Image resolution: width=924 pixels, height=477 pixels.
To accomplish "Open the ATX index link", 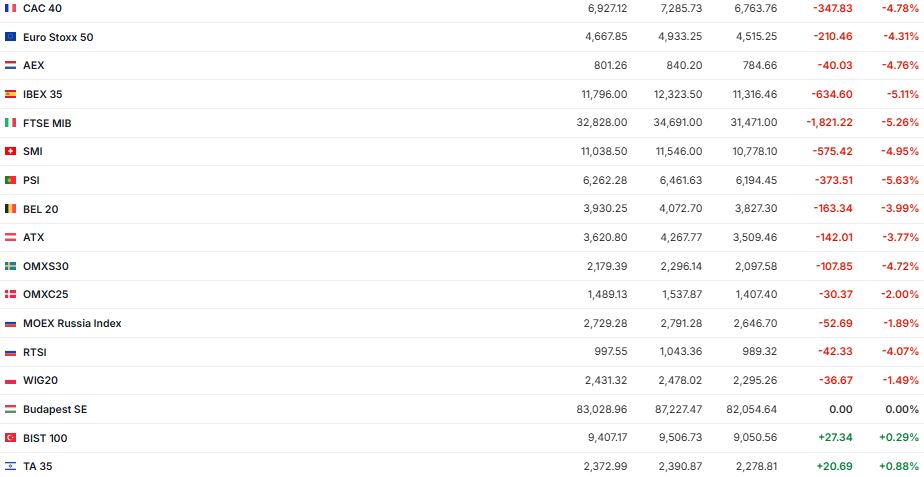I will click(x=34, y=237).
